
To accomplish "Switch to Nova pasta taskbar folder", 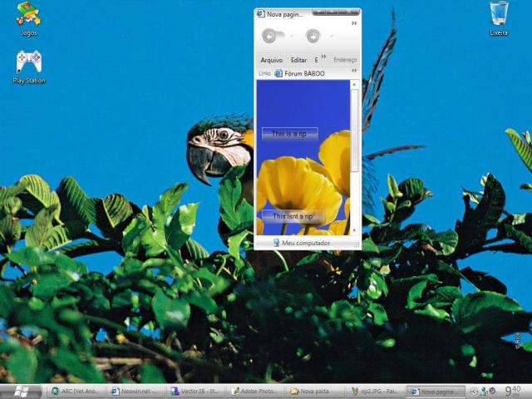I will click(x=316, y=392).
